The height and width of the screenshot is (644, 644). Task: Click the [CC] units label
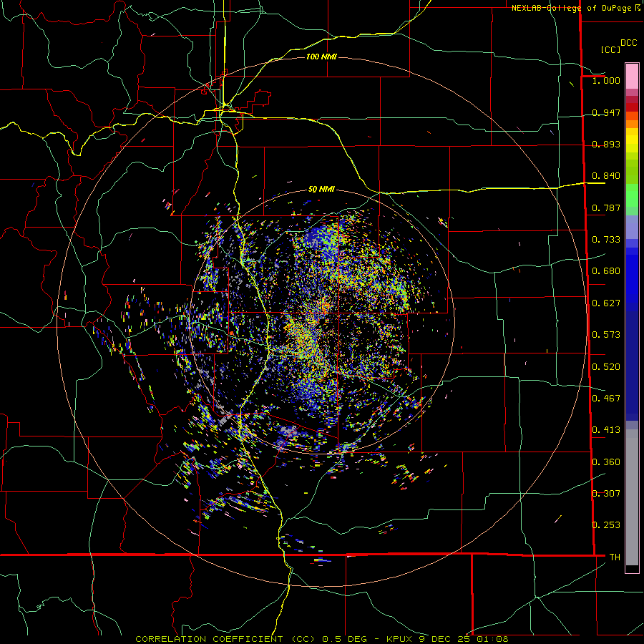pos(610,49)
